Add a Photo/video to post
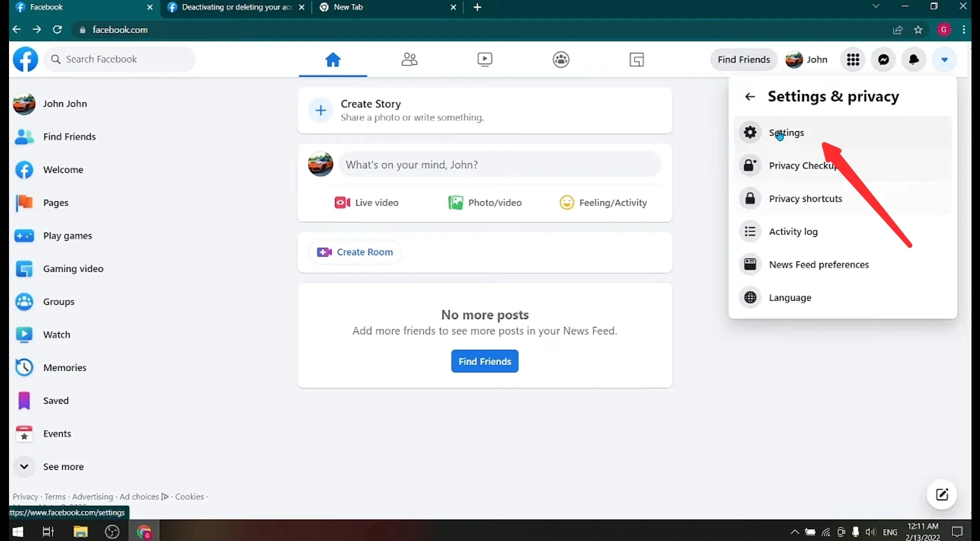Image resolution: width=980 pixels, height=541 pixels. pyautogui.click(x=485, y=202)
